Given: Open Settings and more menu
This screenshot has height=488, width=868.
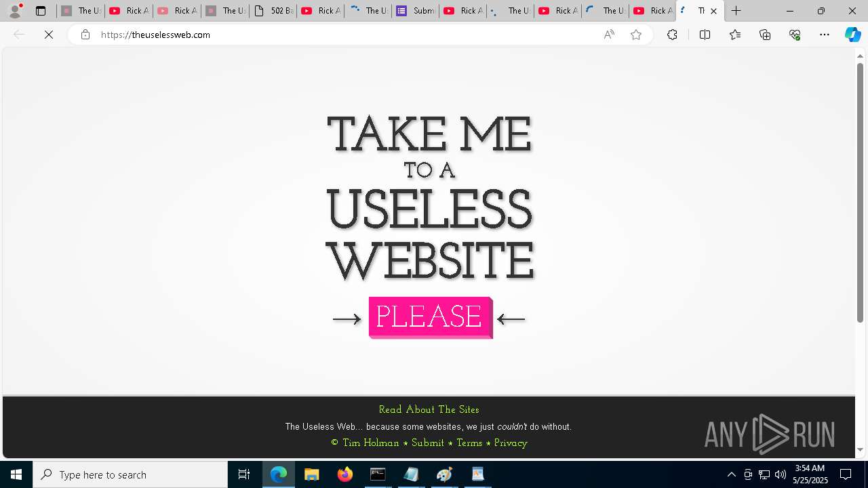Looking at the screenshot, I should (x=825, y=35).
